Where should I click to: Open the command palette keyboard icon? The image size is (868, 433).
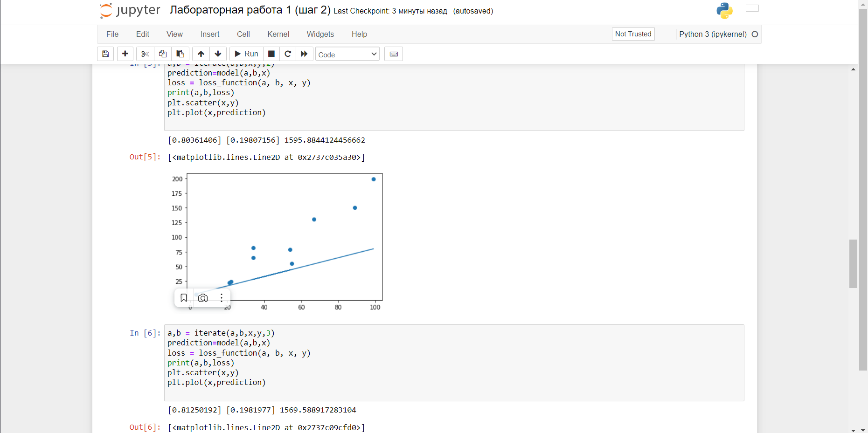(393, 54)
